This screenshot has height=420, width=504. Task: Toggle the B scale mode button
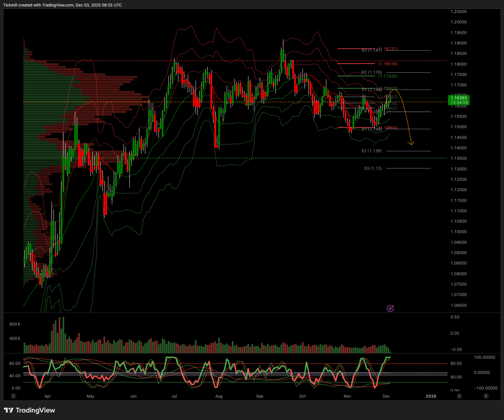[486, 396]
